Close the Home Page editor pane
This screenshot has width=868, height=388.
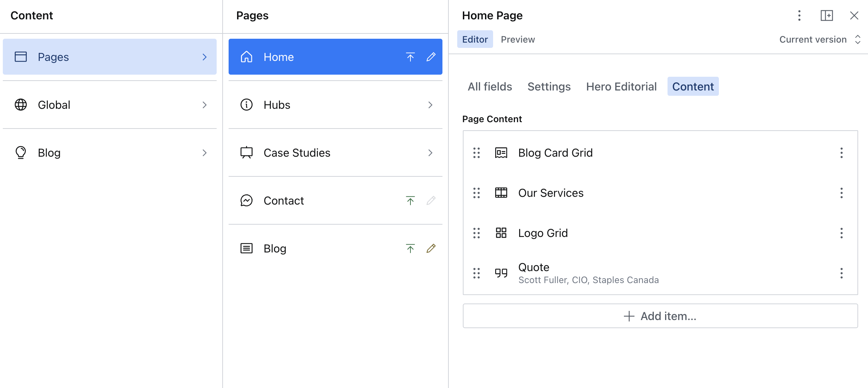point(854,15)
